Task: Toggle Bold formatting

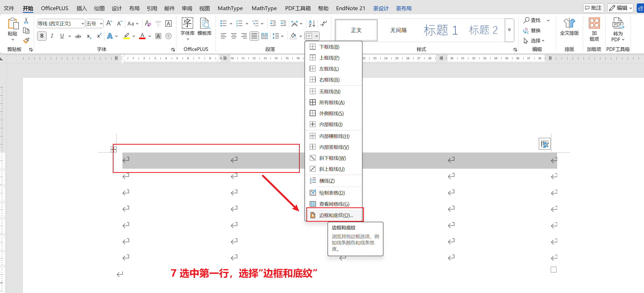Action: [x=42, y=36]
